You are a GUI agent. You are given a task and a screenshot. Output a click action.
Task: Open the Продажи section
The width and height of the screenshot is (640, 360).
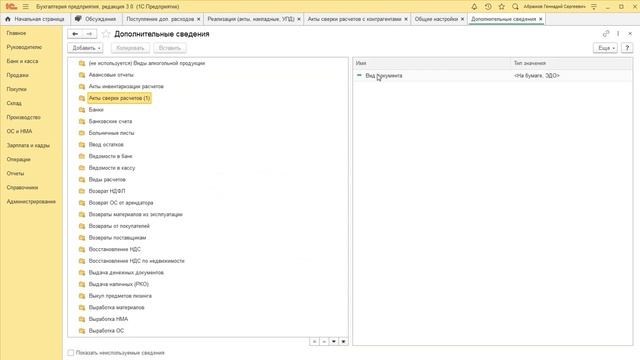click(18, 75)
